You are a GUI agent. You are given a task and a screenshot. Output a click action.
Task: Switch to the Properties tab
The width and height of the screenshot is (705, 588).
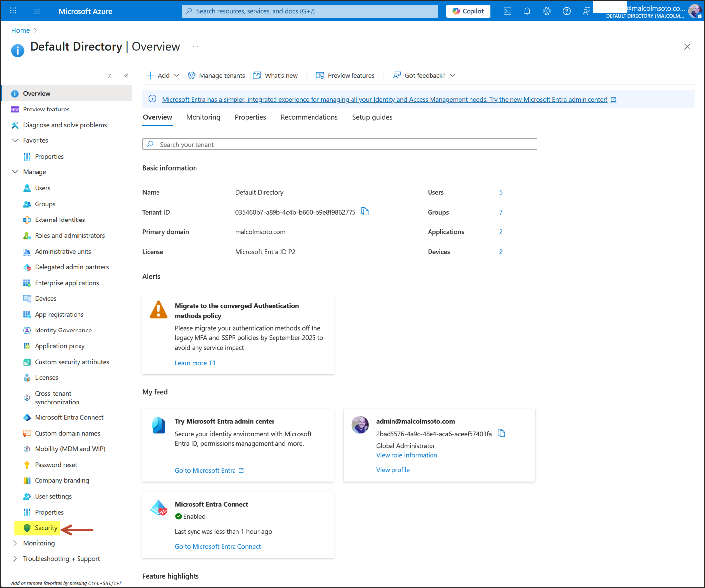click(x=250, y=117)
